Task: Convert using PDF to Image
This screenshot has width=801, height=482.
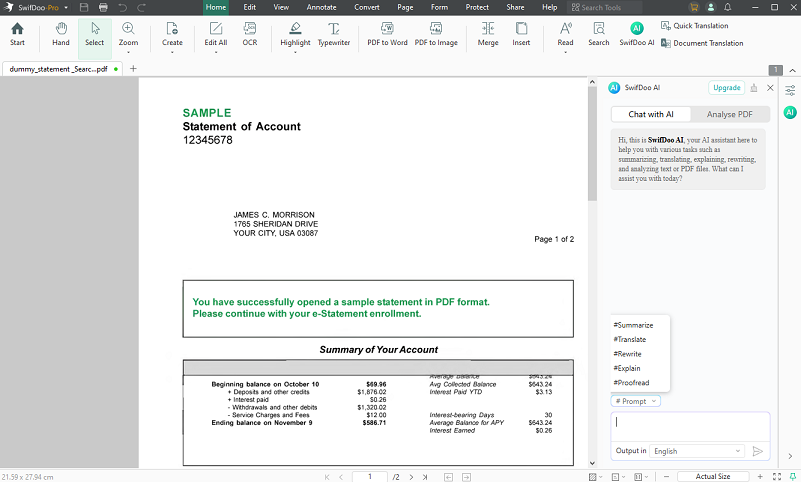Action: tap(436, 34)
